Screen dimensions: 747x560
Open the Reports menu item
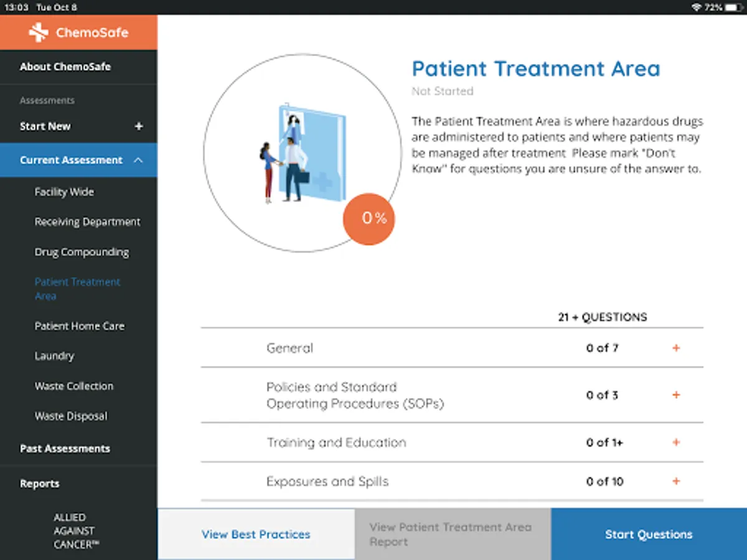click(x=40, y=483)
